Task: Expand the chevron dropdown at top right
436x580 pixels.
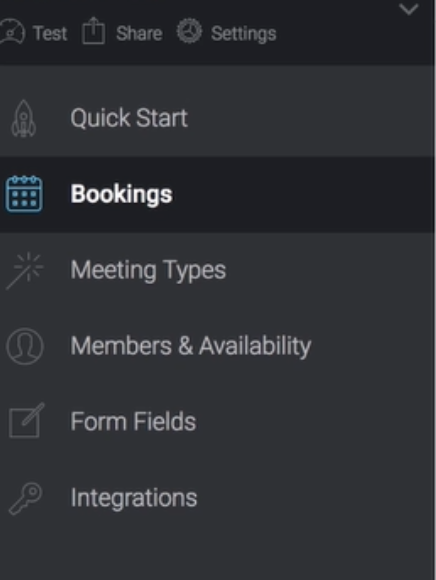Action: pos(409,9)
